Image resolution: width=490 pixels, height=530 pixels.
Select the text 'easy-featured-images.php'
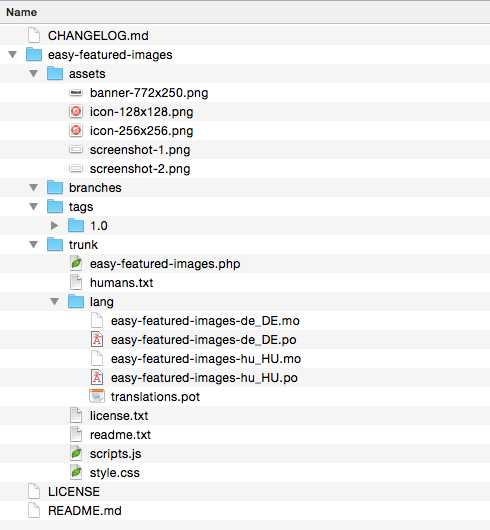pos(165,264)
